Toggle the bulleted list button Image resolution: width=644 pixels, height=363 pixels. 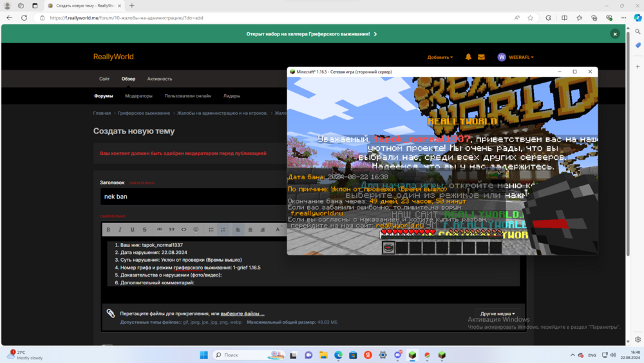click(211, 230)
